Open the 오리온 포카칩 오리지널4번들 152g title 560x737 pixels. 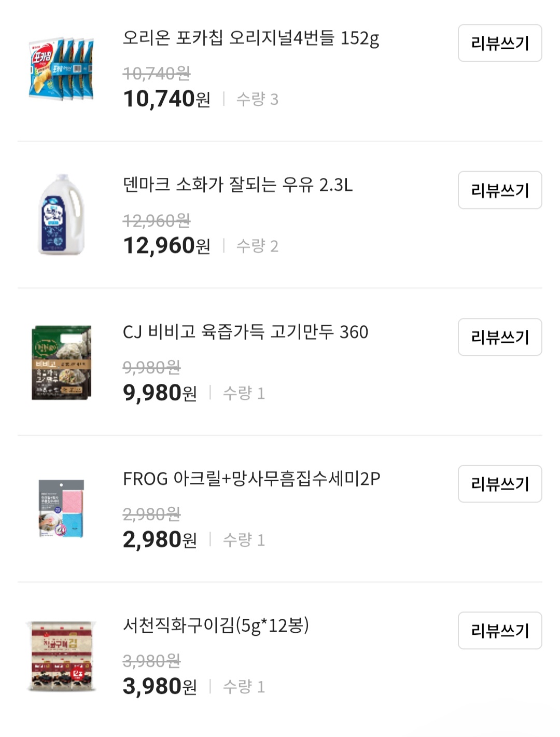point(251,38)
